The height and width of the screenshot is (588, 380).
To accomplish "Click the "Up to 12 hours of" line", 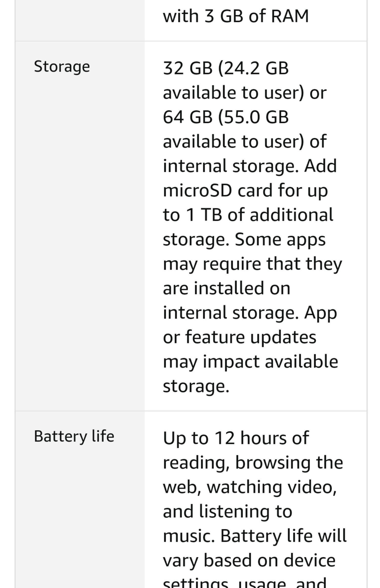I will point(236,438).
